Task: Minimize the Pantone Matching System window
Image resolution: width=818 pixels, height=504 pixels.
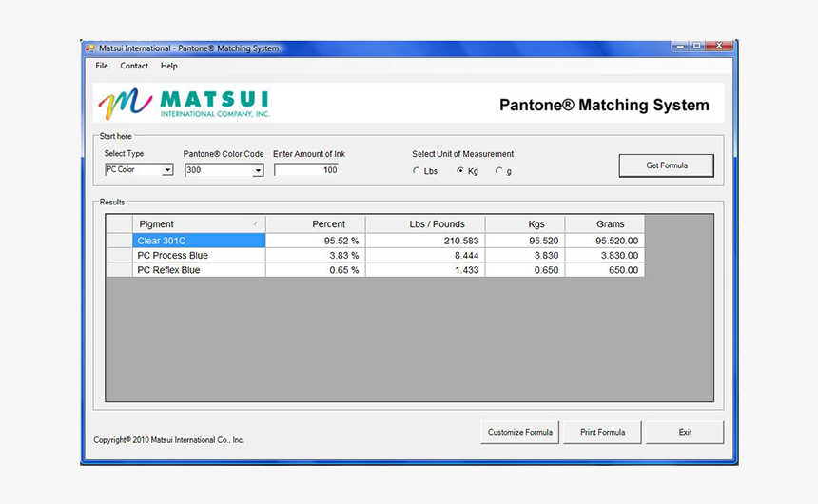Action: point(680,46)
